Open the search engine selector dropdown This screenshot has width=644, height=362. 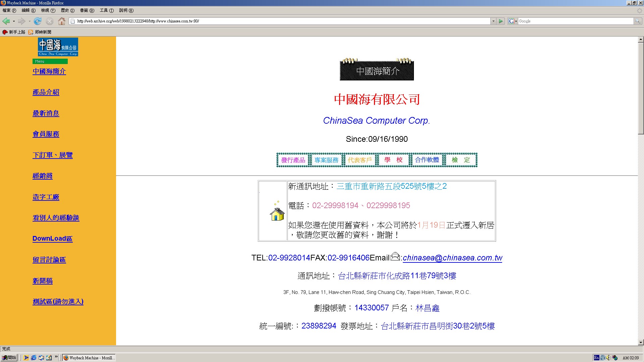(513, 21)
